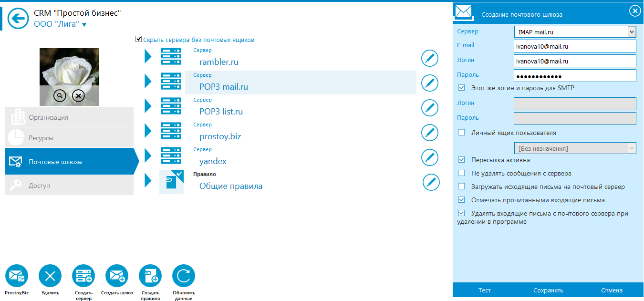
Task: Click the POP3 mail.ru server rack icon
Action: [x=171, y=82]
